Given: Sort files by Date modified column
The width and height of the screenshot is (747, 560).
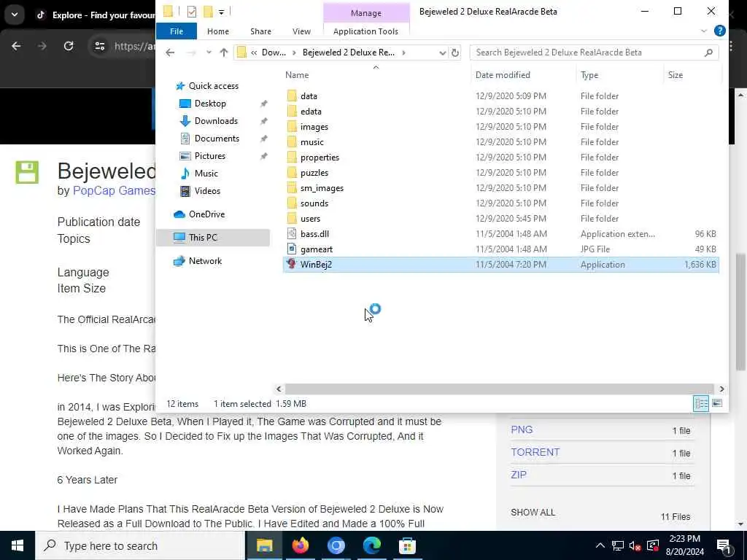Looking at the screenshot, I should [503, 75].
